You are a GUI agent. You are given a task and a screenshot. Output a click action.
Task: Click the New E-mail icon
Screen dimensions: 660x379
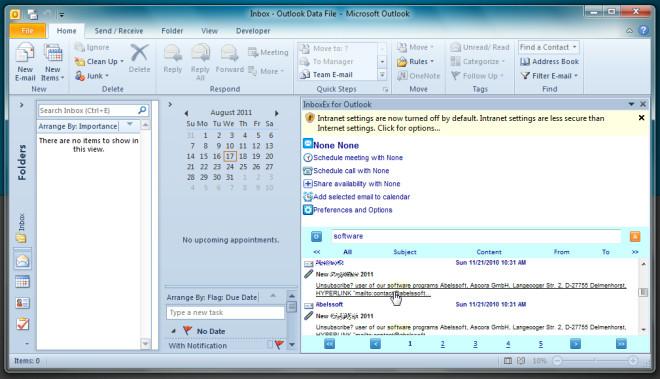coord(25,54)
